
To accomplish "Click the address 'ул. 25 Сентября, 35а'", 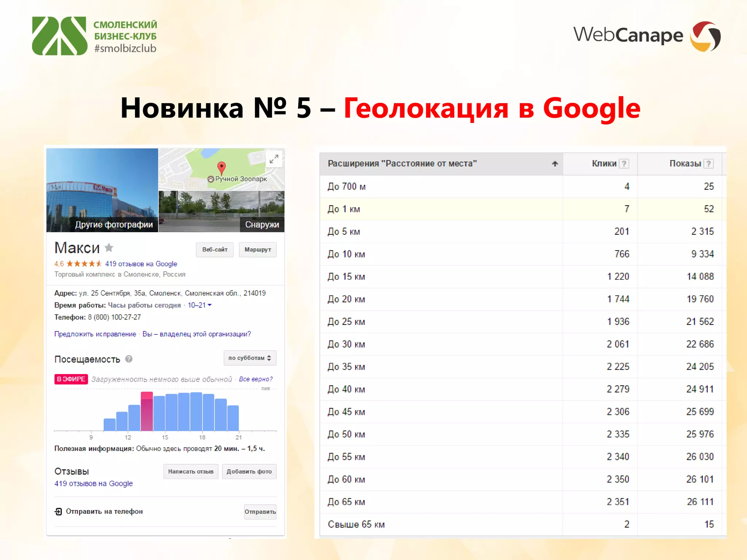I will click(112, 293).
